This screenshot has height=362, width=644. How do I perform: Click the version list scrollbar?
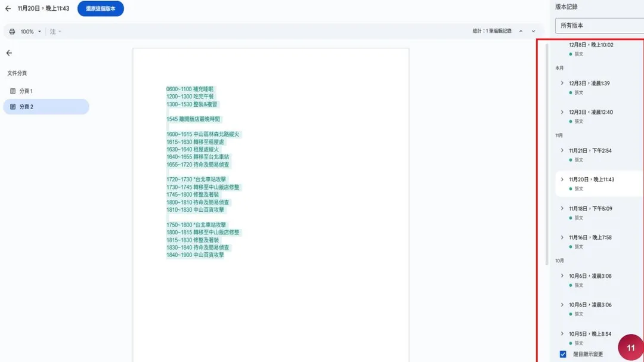coord(547,154)
